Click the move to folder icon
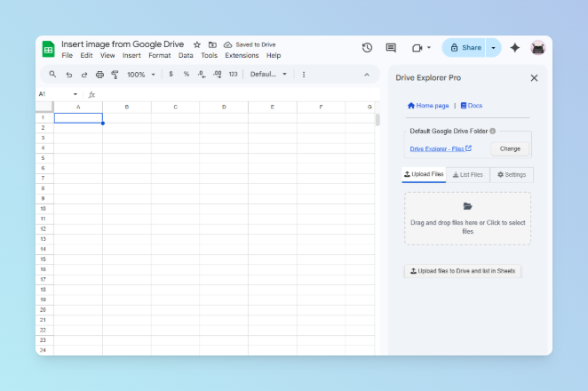The width and height of the screenshot is (588, 391). [212, 44]
